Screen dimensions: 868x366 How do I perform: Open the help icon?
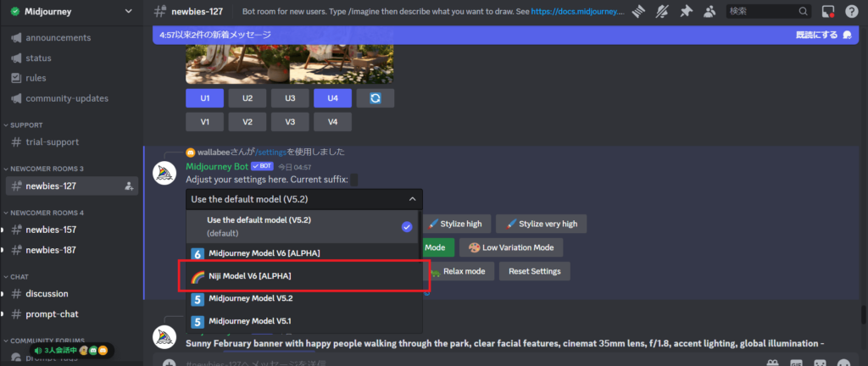point(851,12)
